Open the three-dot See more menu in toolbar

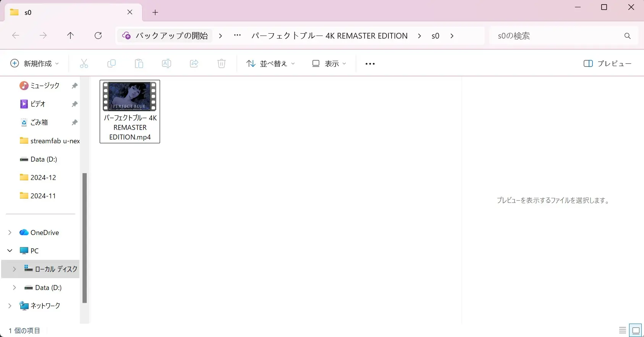point(370,64)
